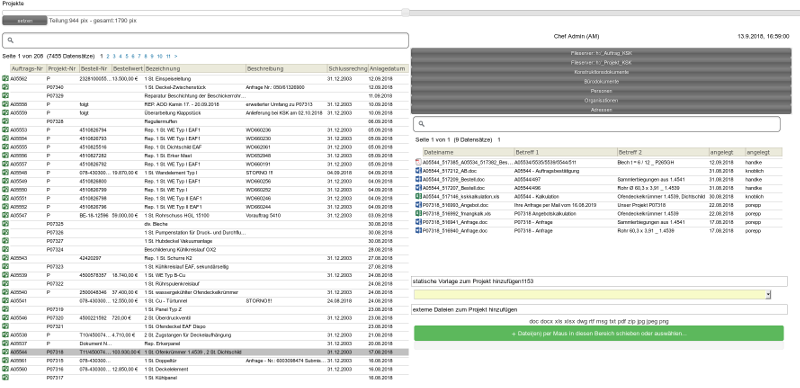Click the green icon of highlighted row P07318
Viewport: 800px width, 388px height.
[x=6, y=352]
